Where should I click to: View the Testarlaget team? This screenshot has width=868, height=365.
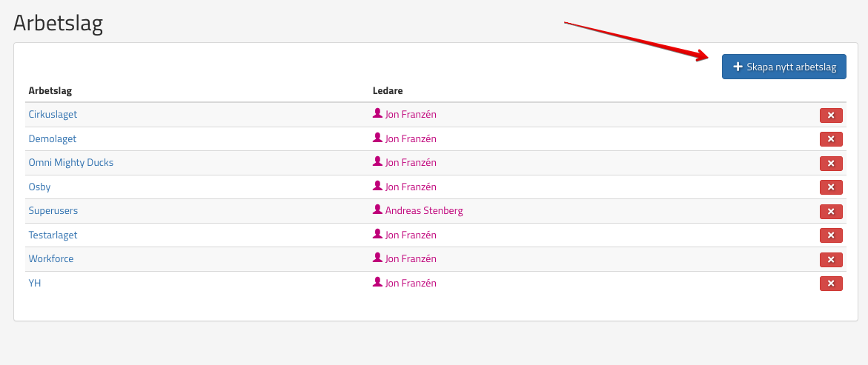(53, 235)
